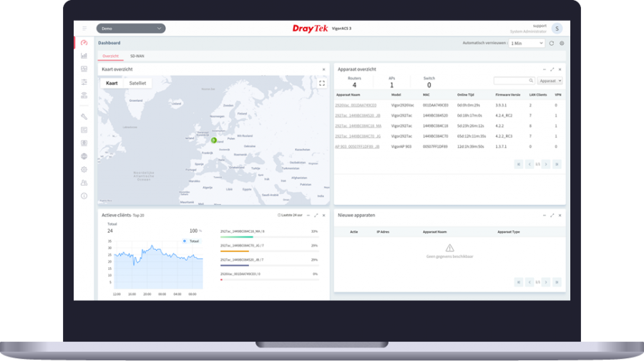Screen dimensions: 644x361
Task: Go to next page in Nieuwe apparaten
Action: pos(546,282)
